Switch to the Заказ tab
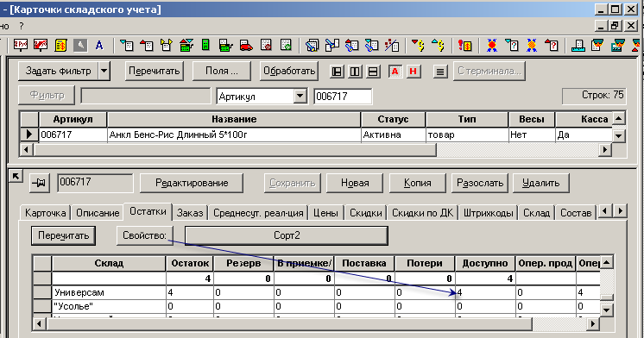Image resolution: width=644 pixels, height=338 pixels. tap(190, 213)
